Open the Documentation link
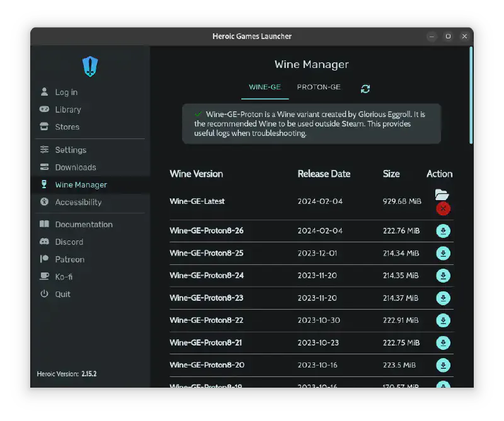The image size is (504, 421). click(x=83, y=225)
